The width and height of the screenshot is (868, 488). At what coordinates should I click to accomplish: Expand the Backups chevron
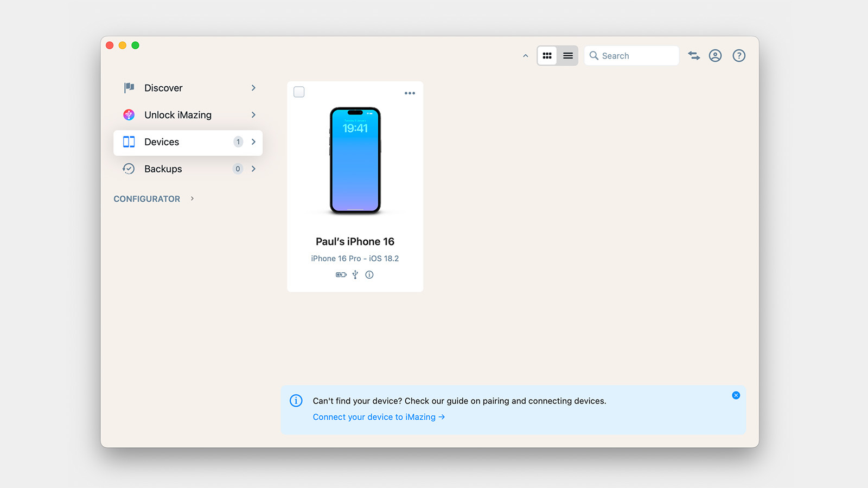(253, 169)
